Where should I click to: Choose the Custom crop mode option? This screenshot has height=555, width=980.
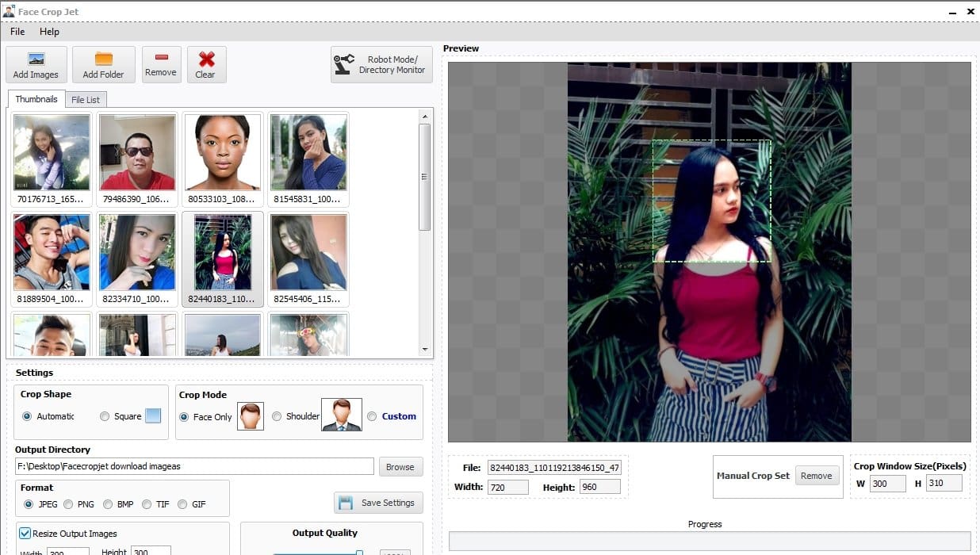(372, 416)
